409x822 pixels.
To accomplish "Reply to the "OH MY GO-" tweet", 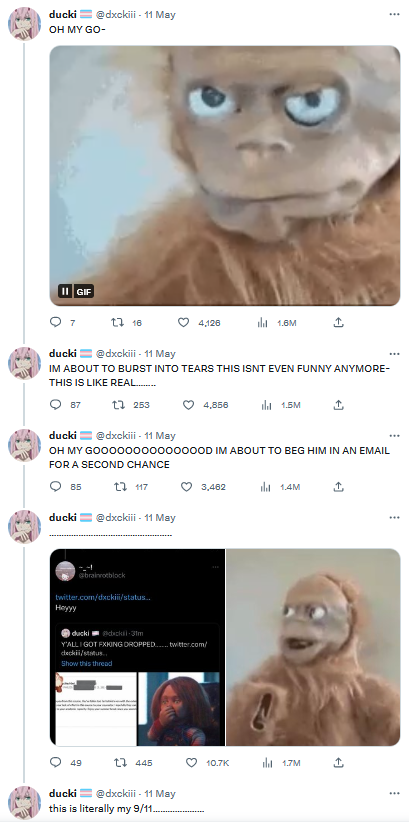I will (56, 322).
